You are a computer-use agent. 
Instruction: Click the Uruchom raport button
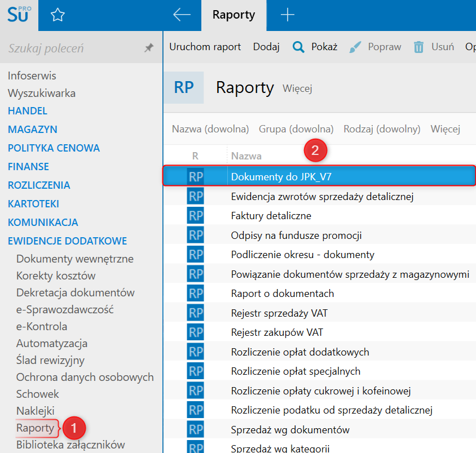coord(205,47)
